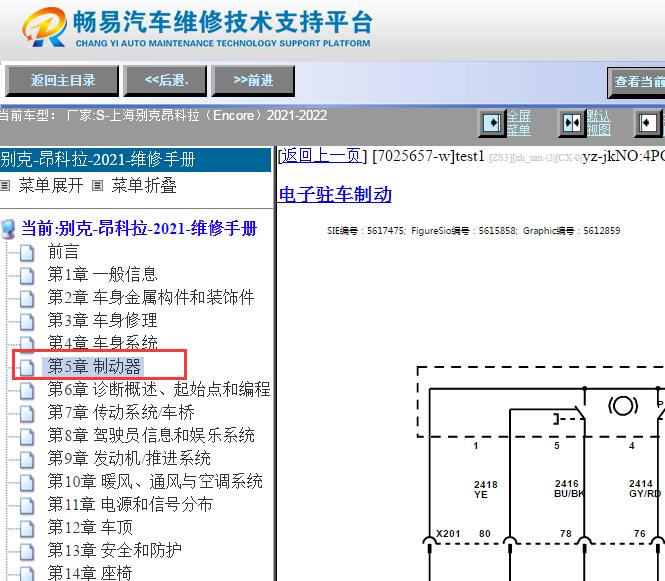
Task: Click the page icon next to 第5章 制动器
Action: point(27,367)
